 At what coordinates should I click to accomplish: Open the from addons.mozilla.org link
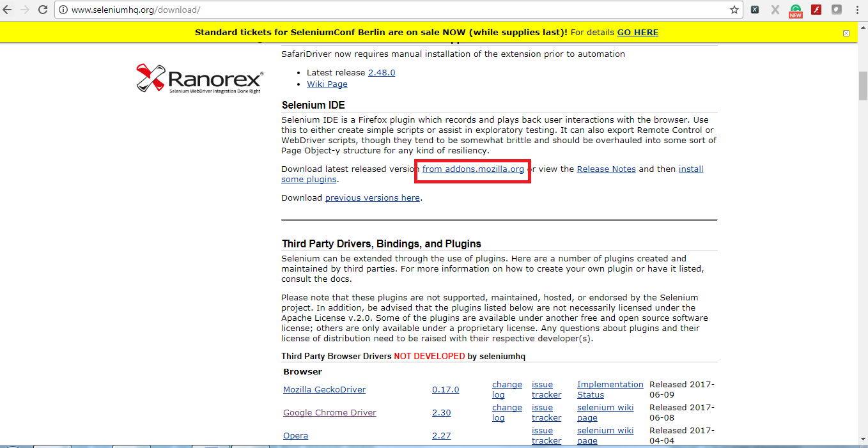pos(473,169)
